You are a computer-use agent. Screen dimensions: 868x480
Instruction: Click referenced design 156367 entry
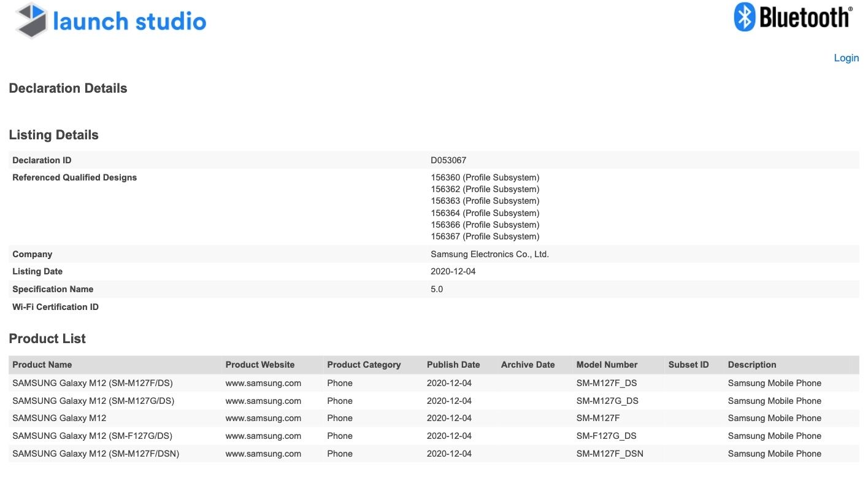click(x=485, y=236)
